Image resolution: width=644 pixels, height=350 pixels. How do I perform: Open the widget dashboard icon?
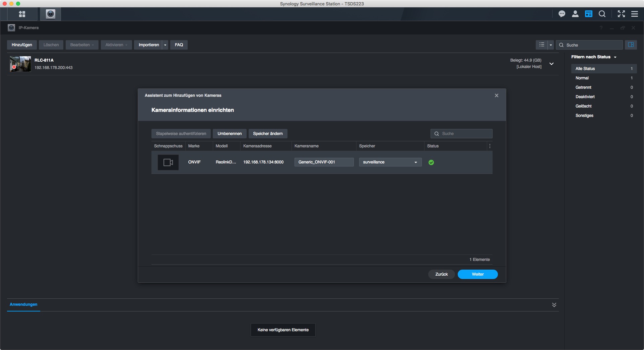click(589, 14)
